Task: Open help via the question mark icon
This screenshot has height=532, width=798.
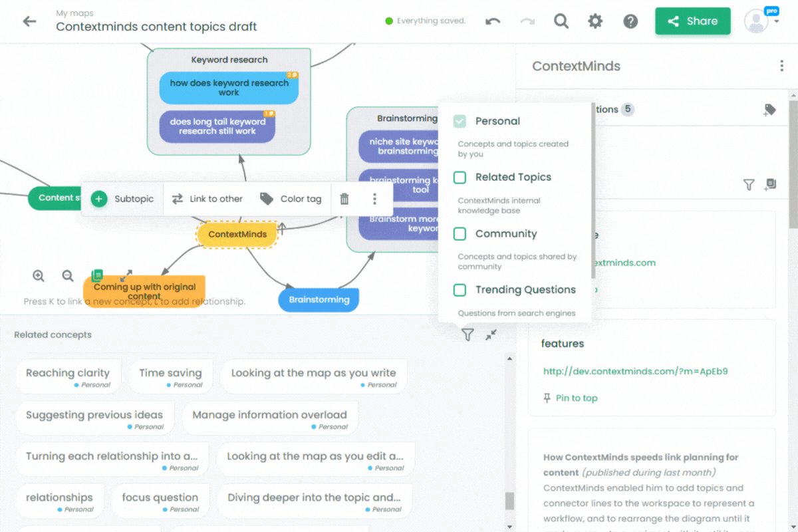Action: point(630,21)
